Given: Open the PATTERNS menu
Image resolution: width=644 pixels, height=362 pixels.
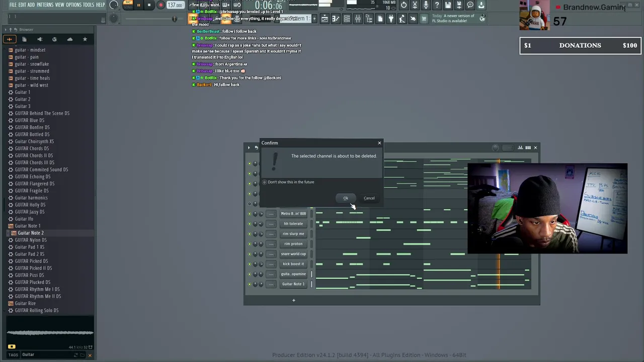Looking at the screenshot, I should pyautogui.click(x=45, y=5).
